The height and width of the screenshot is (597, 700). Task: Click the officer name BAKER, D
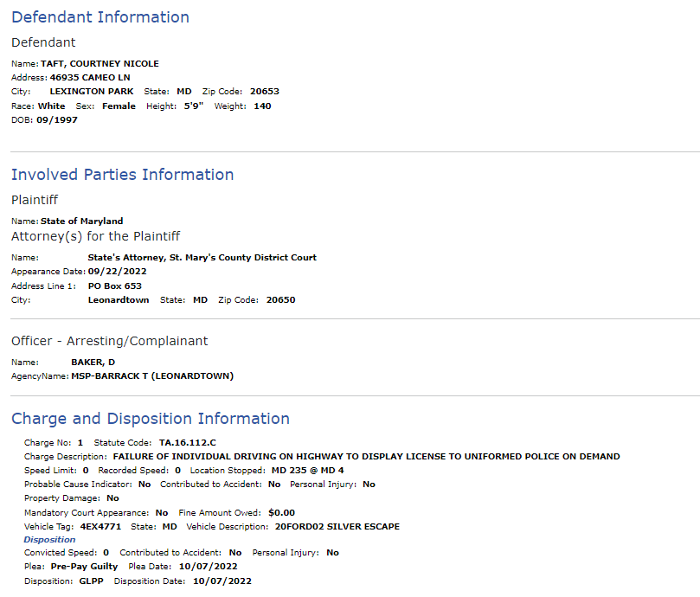[93, 363]
